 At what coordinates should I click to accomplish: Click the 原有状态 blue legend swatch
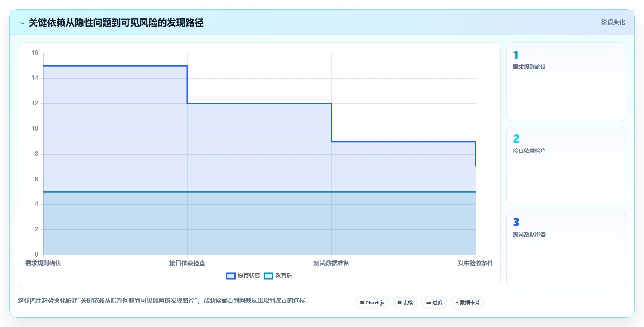pyautogui.click(x=231, y=275)
